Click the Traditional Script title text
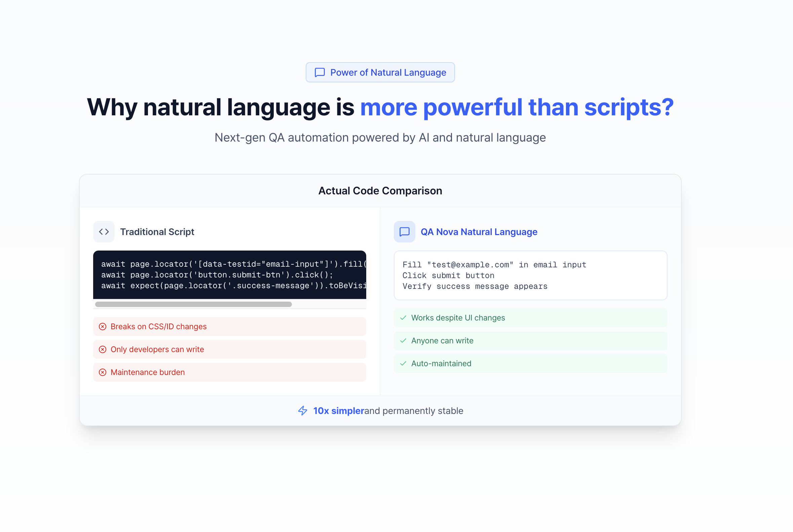793x532 pixels. [157, 232]
